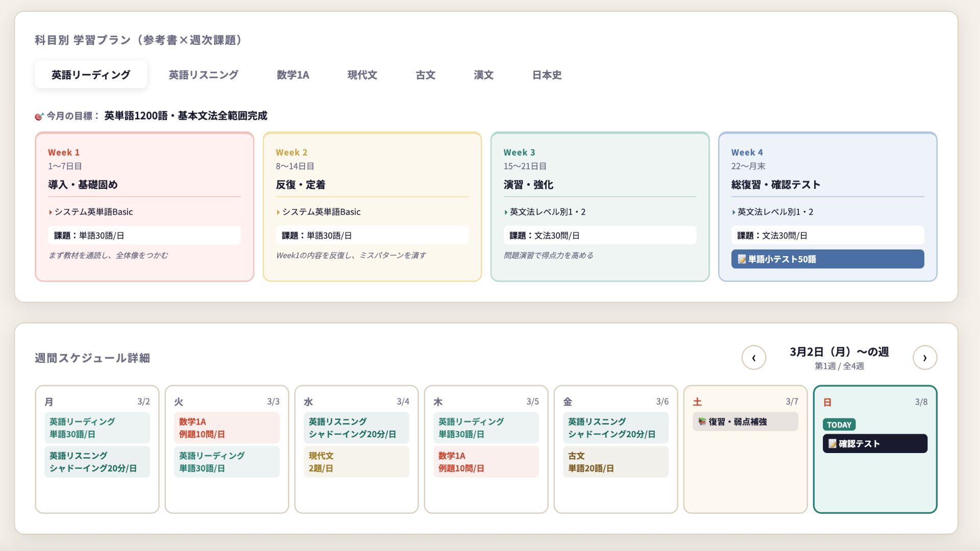Switch to the 古文 tab
This screenshot has height=551, width=980.
coord(425,74)
